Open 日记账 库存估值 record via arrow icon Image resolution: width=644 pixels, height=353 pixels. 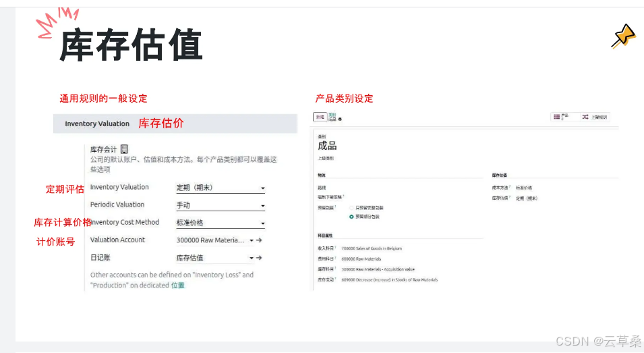tap(259, 258)
